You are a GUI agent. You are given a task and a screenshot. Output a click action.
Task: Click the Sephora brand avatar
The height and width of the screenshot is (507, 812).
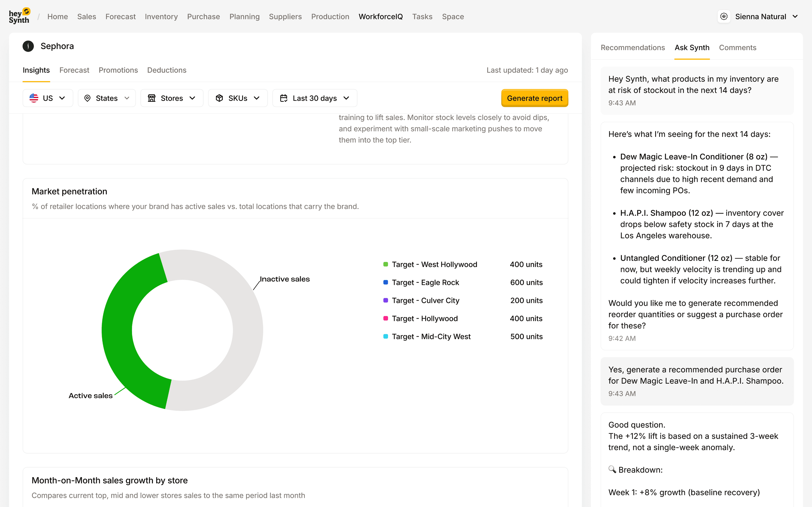click(28, 46)
